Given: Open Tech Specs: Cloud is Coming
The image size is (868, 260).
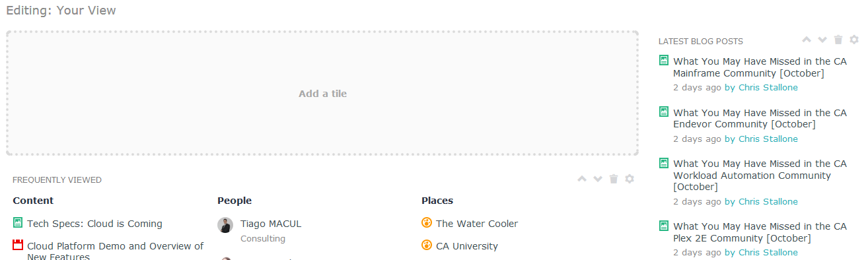Looking at the screenshot, I should (x=94, y=224).
